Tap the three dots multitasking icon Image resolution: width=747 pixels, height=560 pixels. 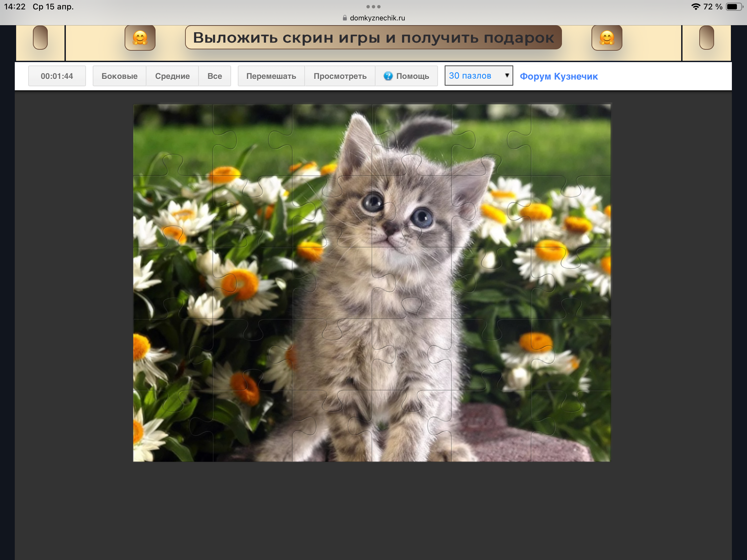(373, 7)
